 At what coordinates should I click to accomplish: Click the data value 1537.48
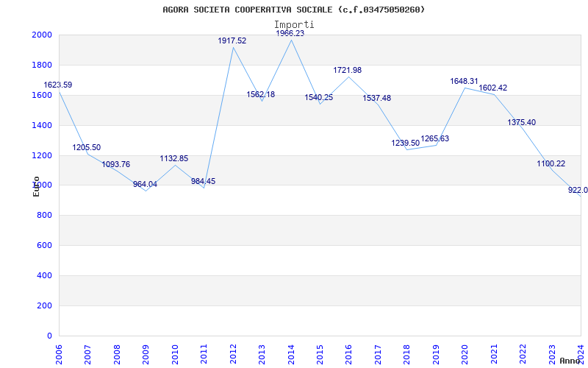[x=377, y=98]
